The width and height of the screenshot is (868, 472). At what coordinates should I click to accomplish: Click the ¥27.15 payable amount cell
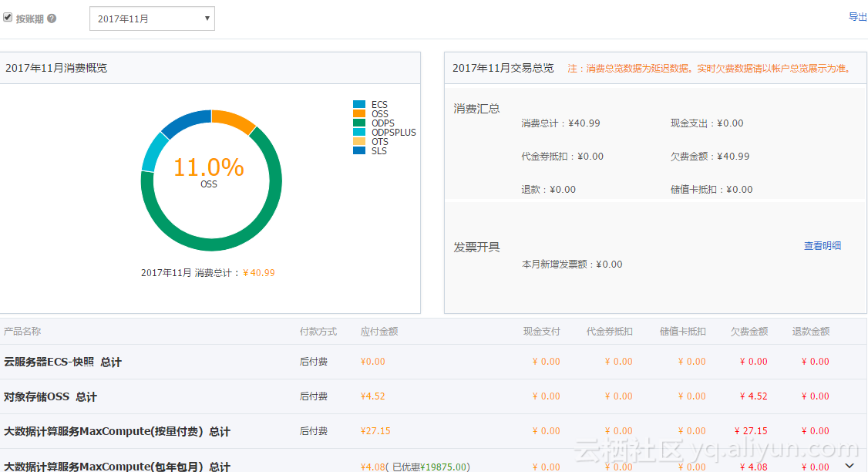coord(375,430)
